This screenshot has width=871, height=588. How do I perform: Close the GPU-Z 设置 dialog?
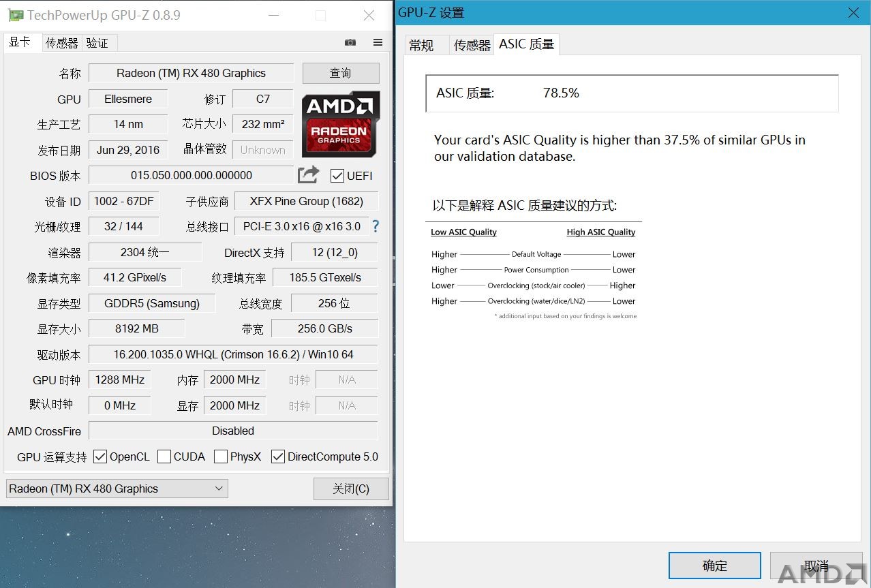853,13
